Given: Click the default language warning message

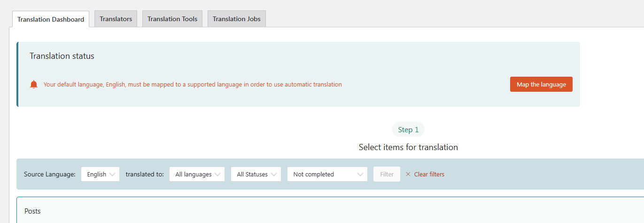Looking at the screenshot, I should (x=193, y=85).
